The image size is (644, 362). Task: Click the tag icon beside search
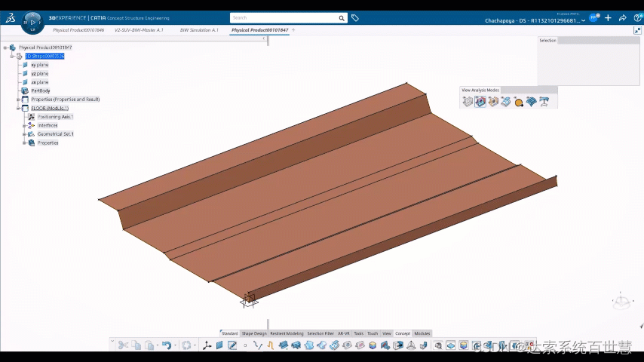(355, 17)
